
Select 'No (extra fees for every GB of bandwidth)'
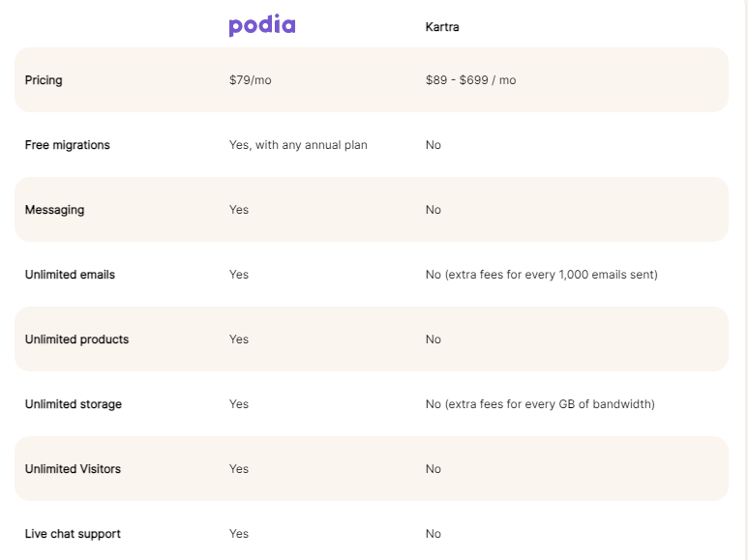coord(540,404)
